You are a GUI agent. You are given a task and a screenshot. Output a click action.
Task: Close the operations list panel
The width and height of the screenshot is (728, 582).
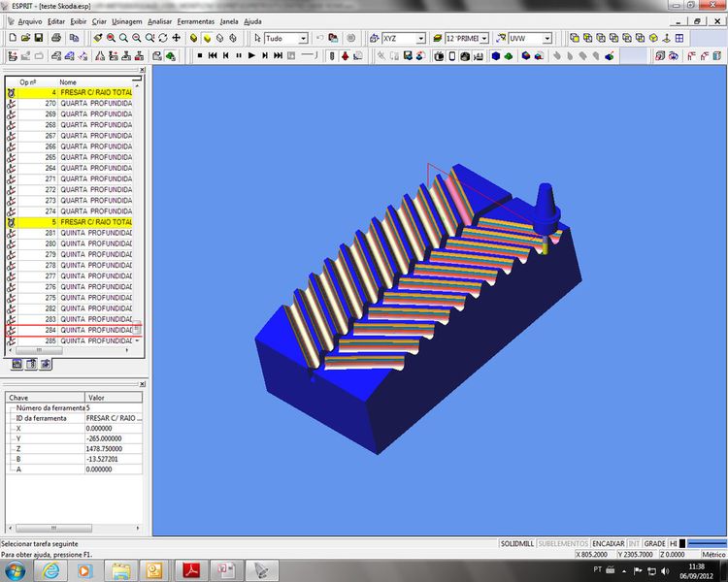pos(142,70)
